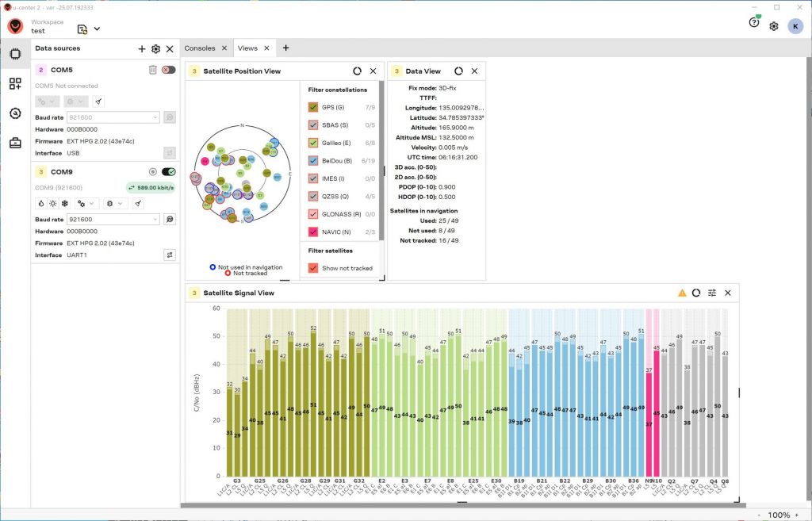Open Satellite Signal View filter settings icon
This screenshot has width=812, height=521.
point(712,293)
